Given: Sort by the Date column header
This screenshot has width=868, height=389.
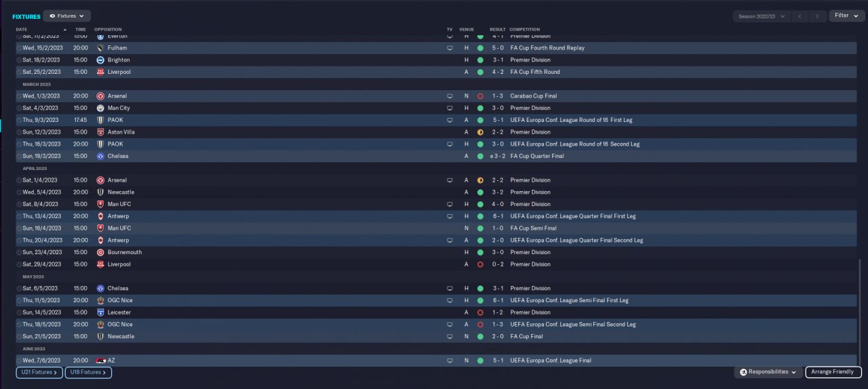Looking at the screenshot, I should [22, 30].
